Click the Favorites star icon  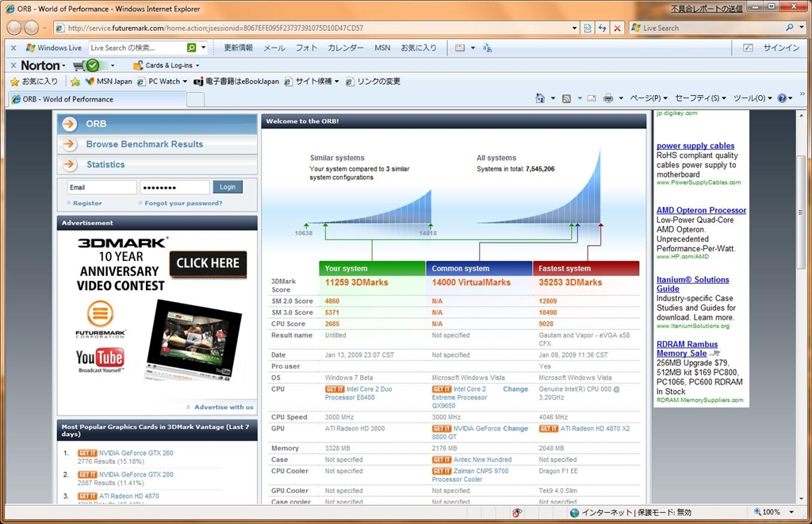pos(14,82)
